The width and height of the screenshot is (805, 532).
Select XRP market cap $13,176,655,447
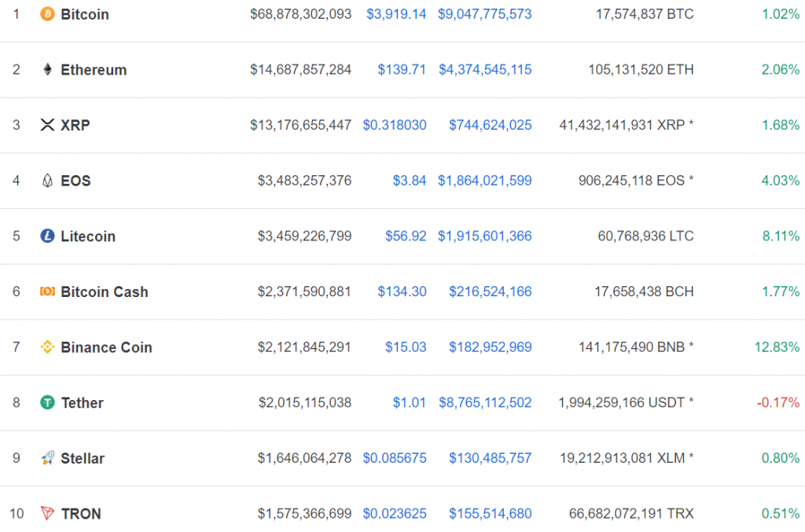pos(300,125)
